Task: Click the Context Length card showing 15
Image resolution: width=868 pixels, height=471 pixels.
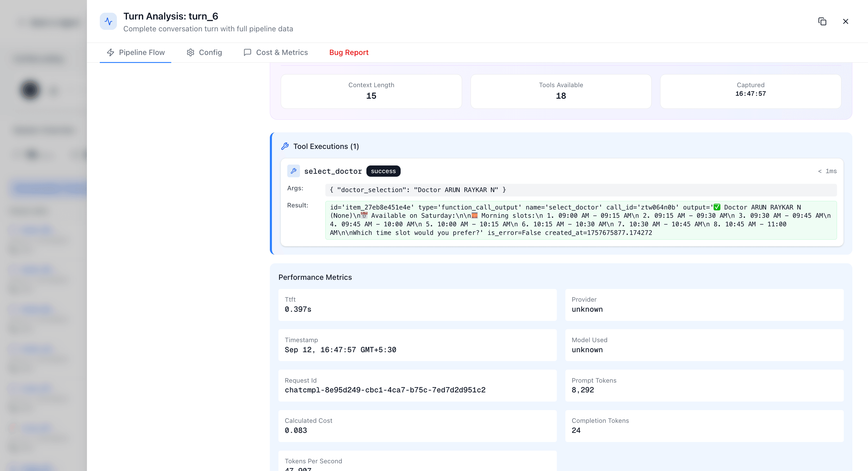Action: click(x=371, y=91)
